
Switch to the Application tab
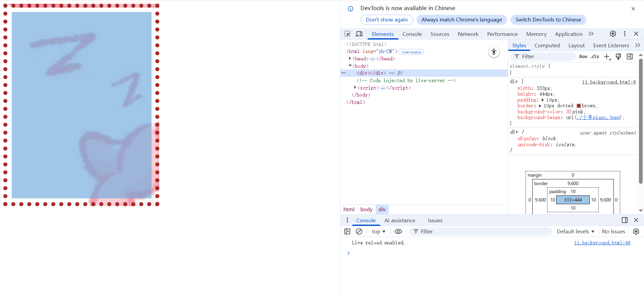coord(569,34)
